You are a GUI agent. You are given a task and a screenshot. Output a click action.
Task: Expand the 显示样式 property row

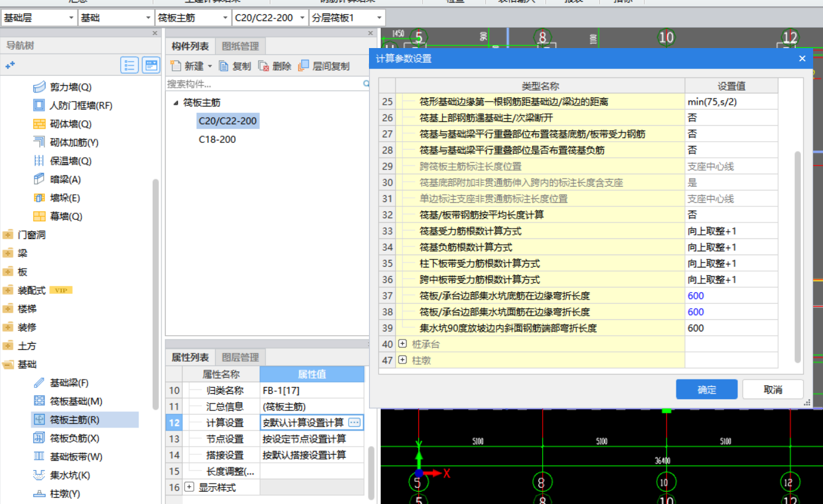pos(189,487)
